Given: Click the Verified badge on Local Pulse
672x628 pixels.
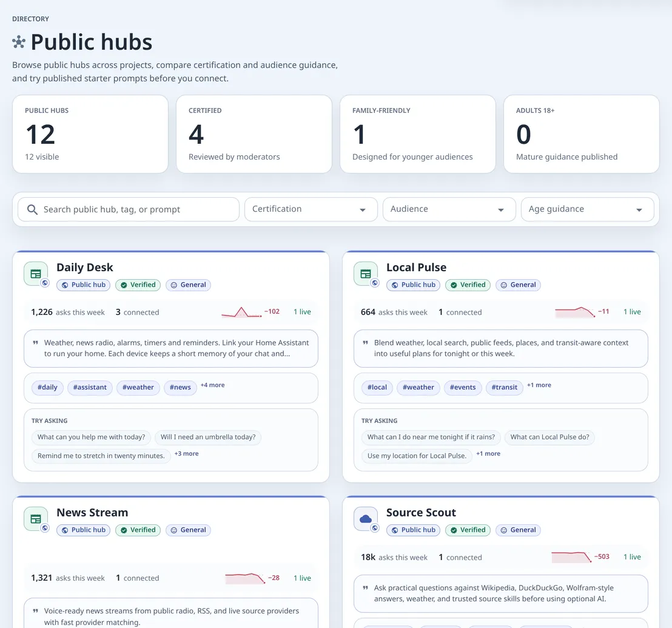Looking at the screenshot, I should [x=468, y=285].
